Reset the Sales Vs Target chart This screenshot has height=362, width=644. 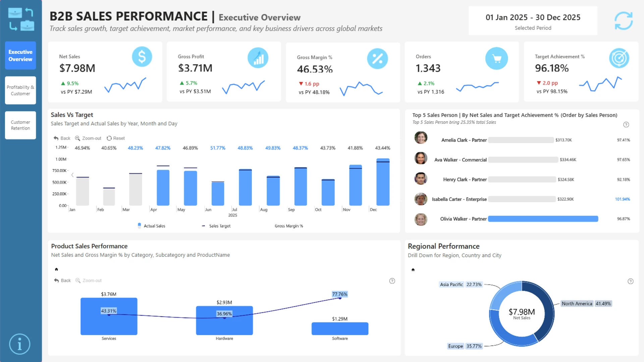pyautogui.click(x=116, y=138)
